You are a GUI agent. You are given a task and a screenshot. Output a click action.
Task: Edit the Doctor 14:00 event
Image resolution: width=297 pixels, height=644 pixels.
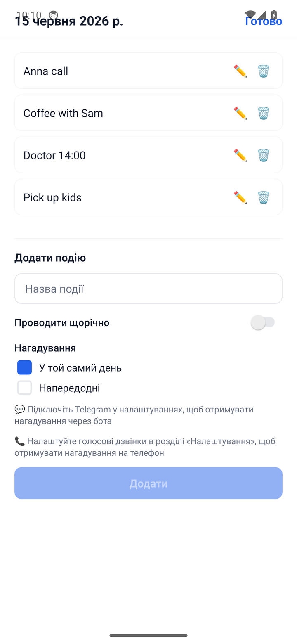click(x=240, y=155)
